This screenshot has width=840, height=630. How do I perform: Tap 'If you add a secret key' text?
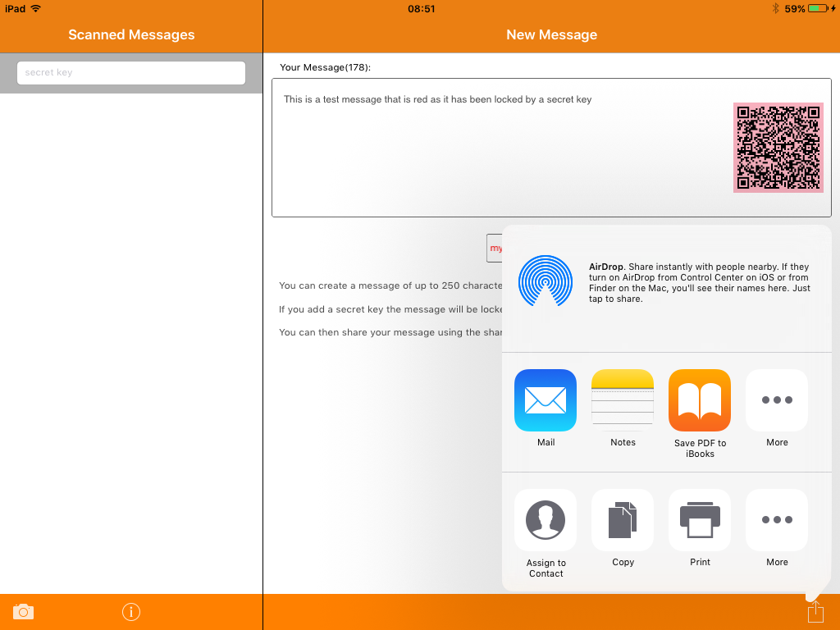pos(390,309)
